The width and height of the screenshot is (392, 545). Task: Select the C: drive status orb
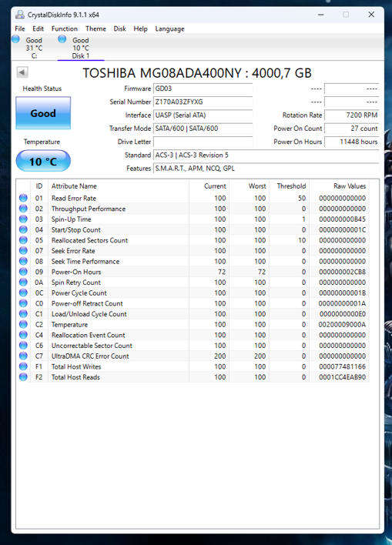(15, 39)
